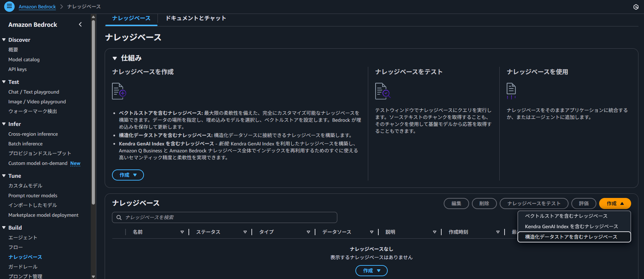Collapse the Tune section

(4, 176)
